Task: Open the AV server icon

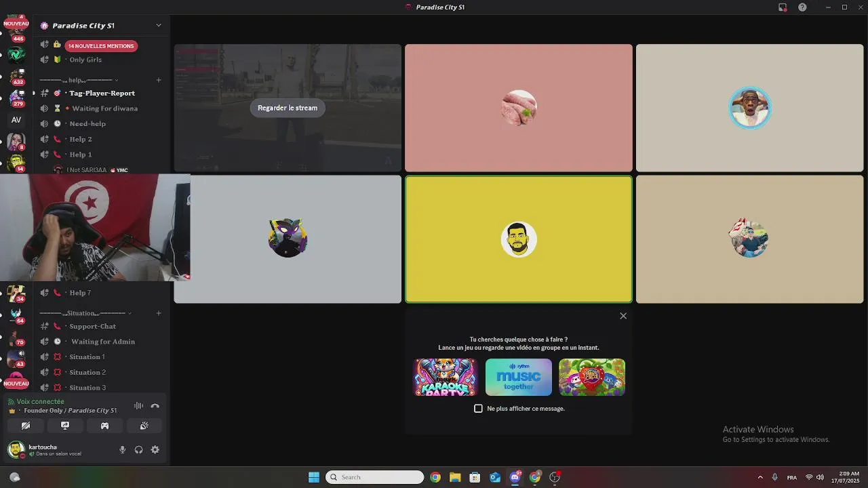Action: click(x=16, y=120)
